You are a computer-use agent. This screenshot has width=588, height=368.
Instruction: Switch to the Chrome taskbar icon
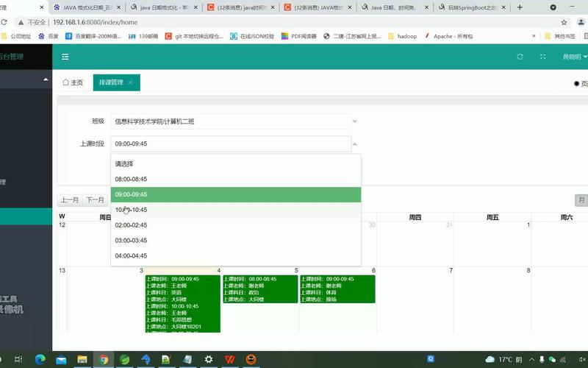coord(104,359)
